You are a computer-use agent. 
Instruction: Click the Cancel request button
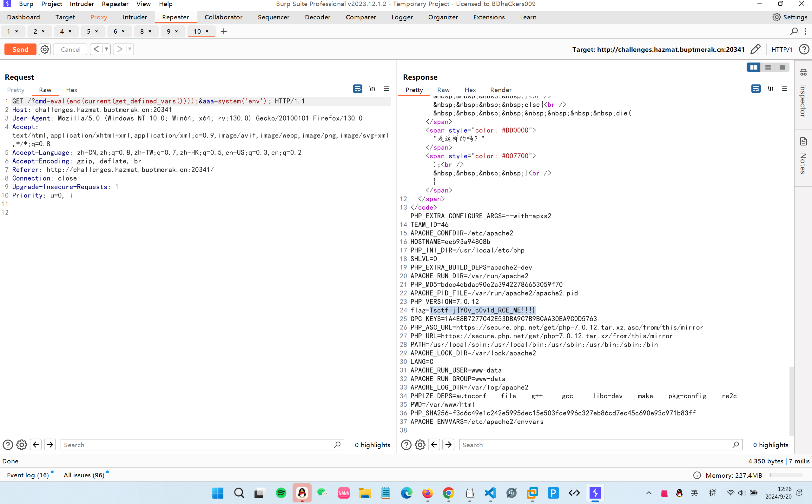pyautogui.click(x=70, y=49)
